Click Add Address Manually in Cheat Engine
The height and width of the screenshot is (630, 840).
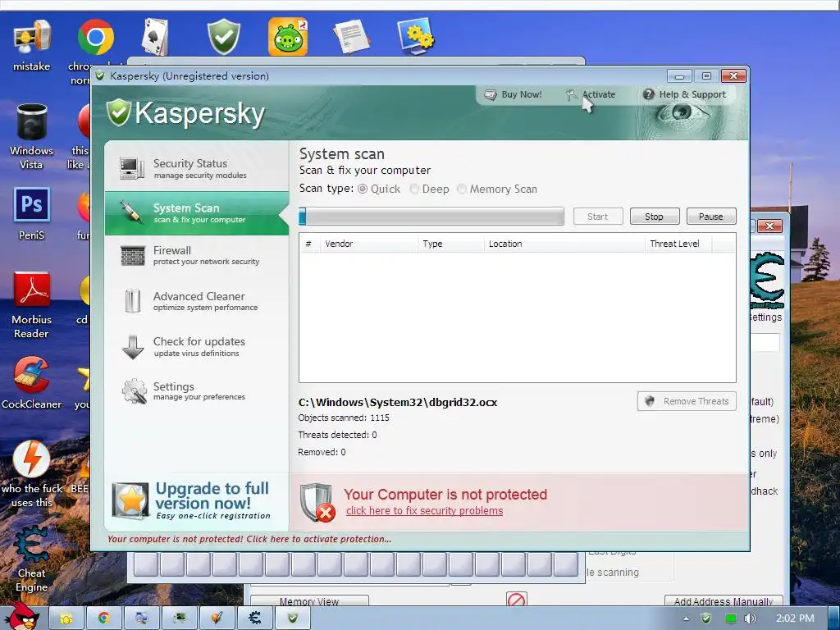(x=724, y=601)
